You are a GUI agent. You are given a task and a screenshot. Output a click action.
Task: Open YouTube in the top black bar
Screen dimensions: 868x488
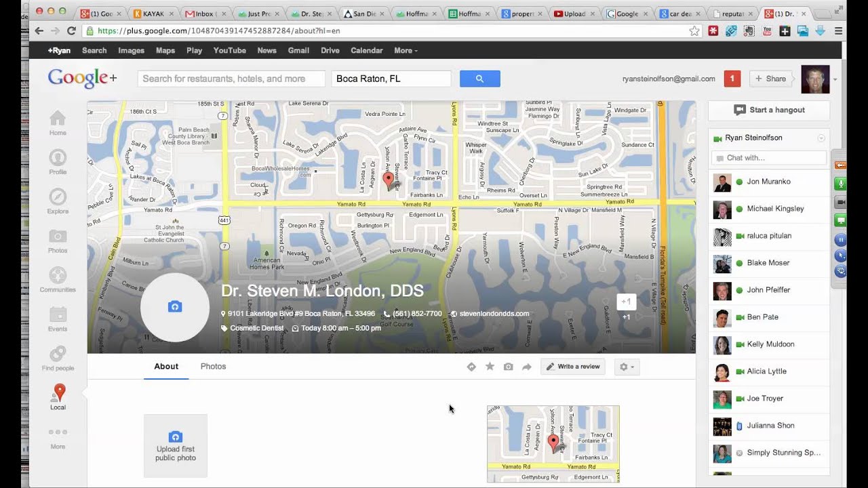tap(230, 50)
